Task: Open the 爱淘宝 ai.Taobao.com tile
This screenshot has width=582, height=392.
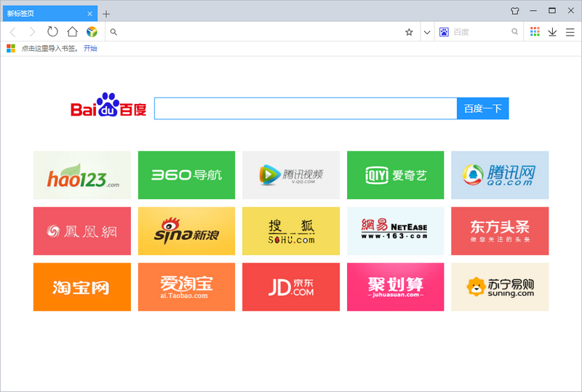Action: (x=186, y=287)
